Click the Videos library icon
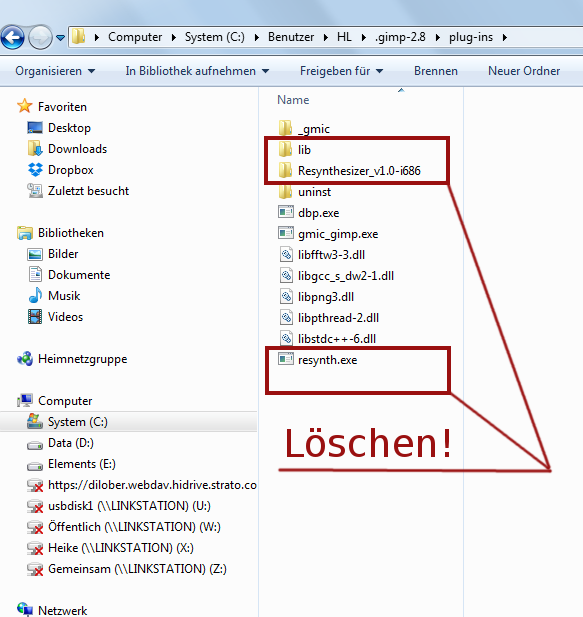This screenshot has height=617, width=583. (x=35, y=316)
